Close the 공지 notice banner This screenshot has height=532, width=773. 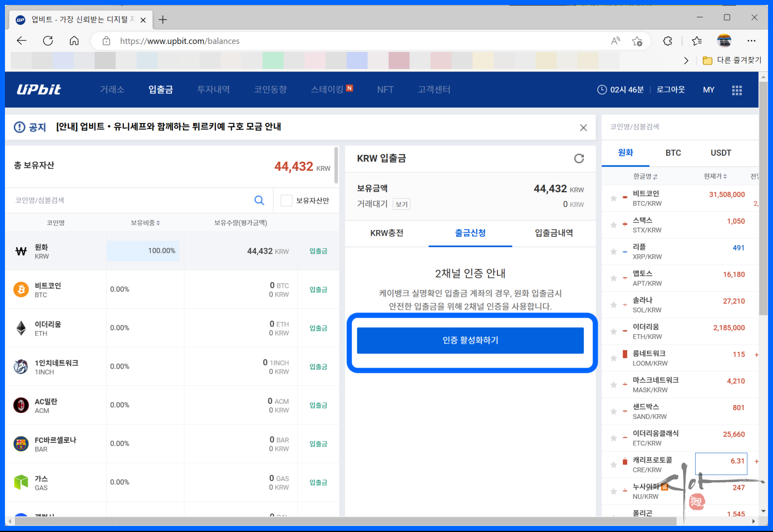583,128
